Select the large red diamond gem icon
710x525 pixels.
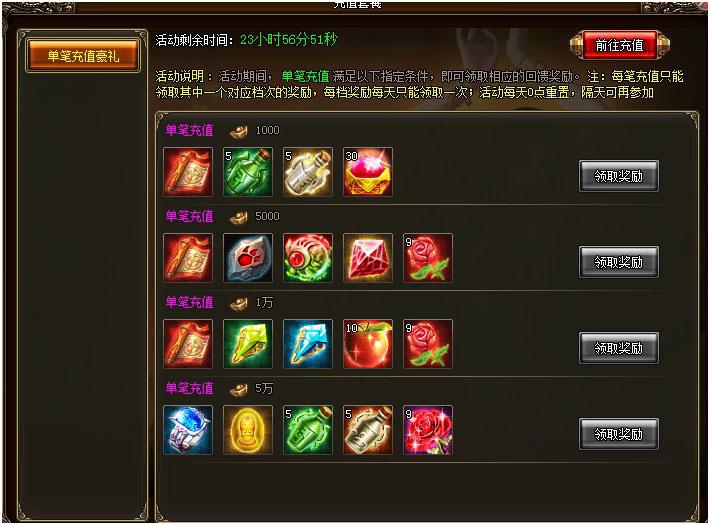368,258
